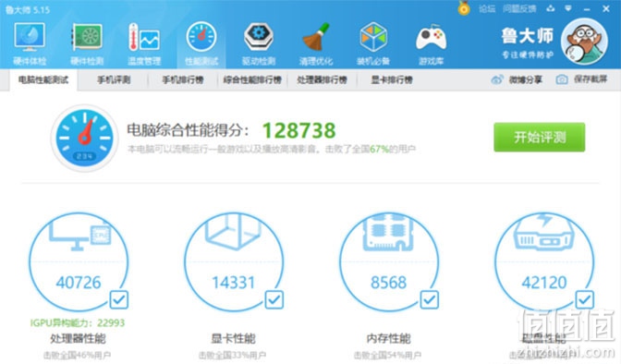The image size is (621, 364).
Task: Select the 硬件检测 graphics card icon
Action: pyautogui.click(x=87, y=37)
